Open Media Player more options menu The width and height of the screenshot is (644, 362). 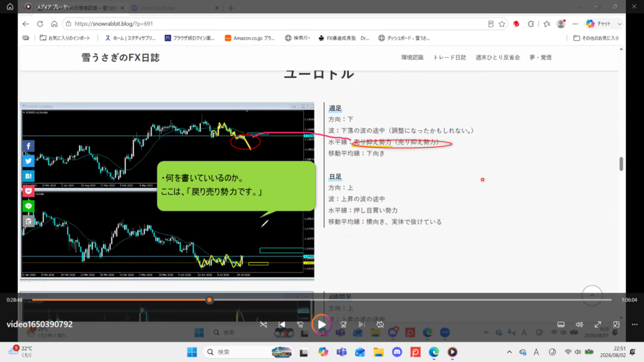tap(635, 324)
